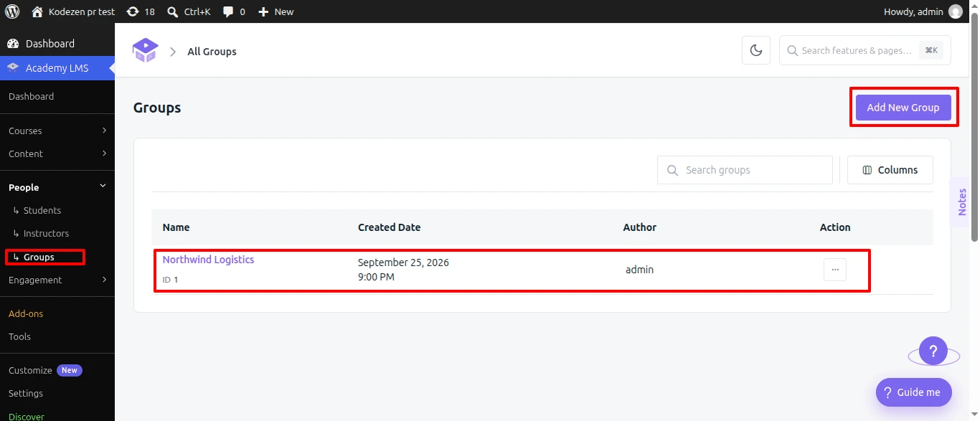Viewport: 980px width, 421px height.
Task: Select Groups in the sidebar
Action: [x=39, y=257]
